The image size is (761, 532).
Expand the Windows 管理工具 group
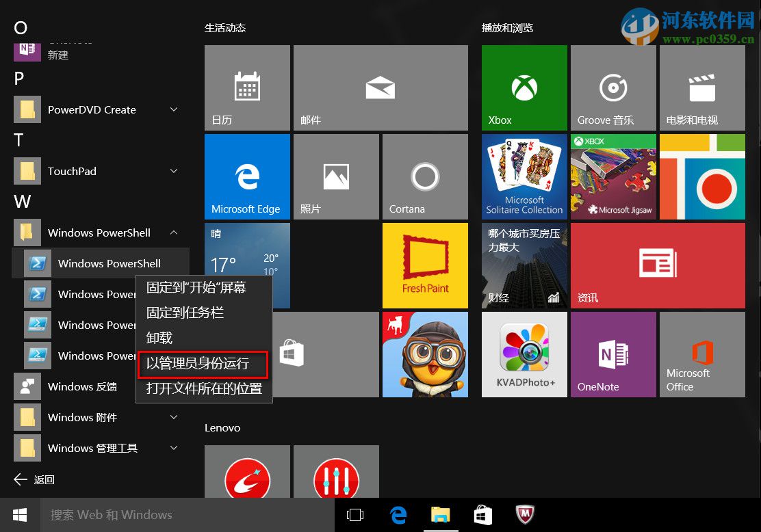[174, 448]
